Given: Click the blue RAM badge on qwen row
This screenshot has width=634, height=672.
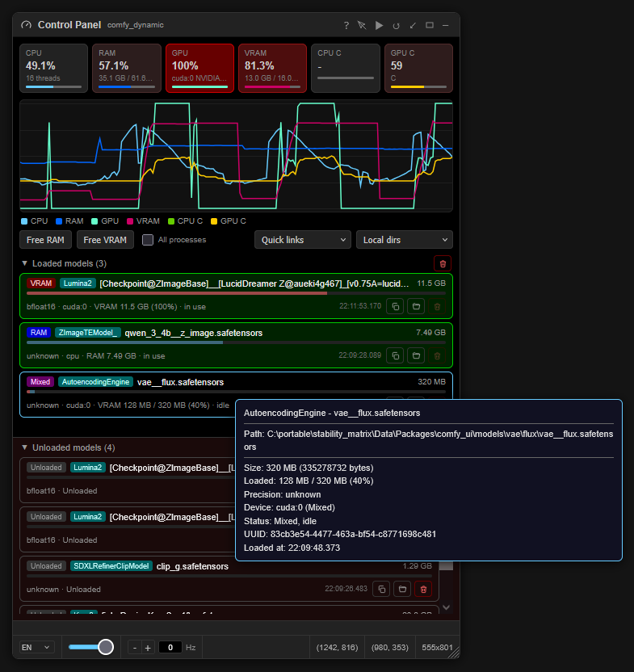Looking at the screenshot, I should [x=39, y=333].
